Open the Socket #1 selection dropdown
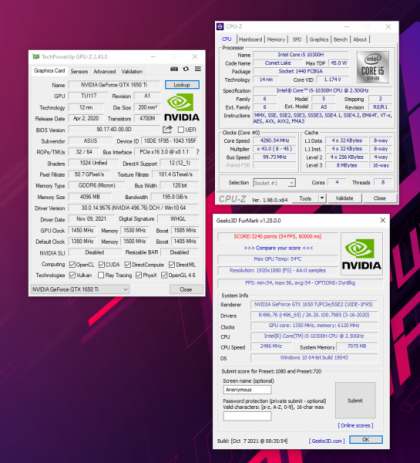Image resolution: width=420 pixels, height=463 pixels. (274, 183)
